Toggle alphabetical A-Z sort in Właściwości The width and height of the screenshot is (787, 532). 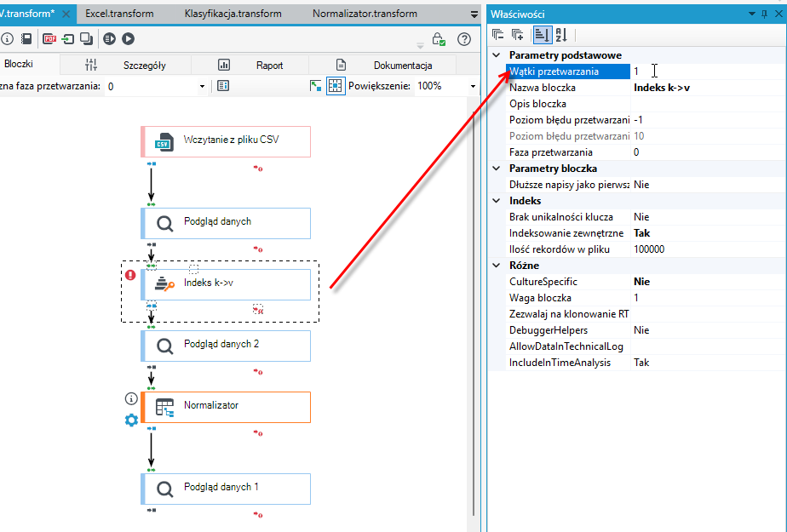tap(561, 35)
